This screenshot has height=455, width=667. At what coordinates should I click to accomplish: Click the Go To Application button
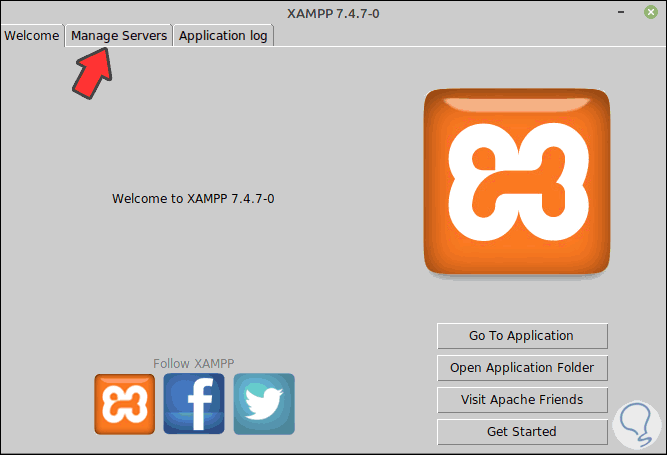[x=522, y=336]
